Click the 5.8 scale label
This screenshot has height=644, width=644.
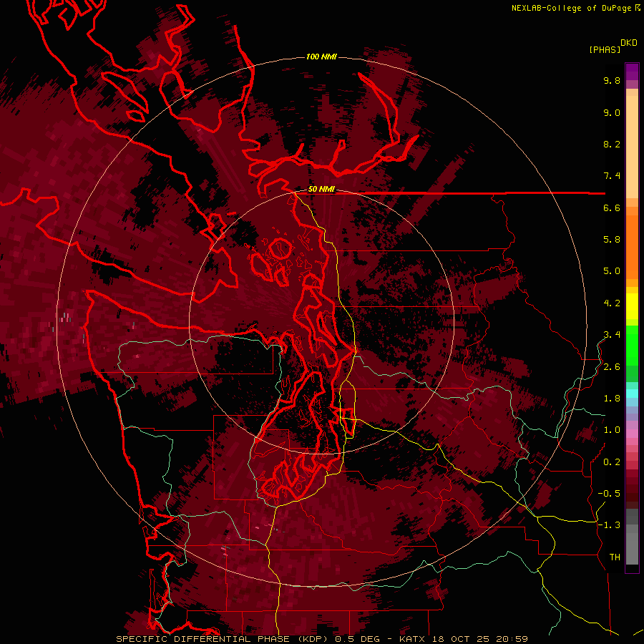point(612,240)
